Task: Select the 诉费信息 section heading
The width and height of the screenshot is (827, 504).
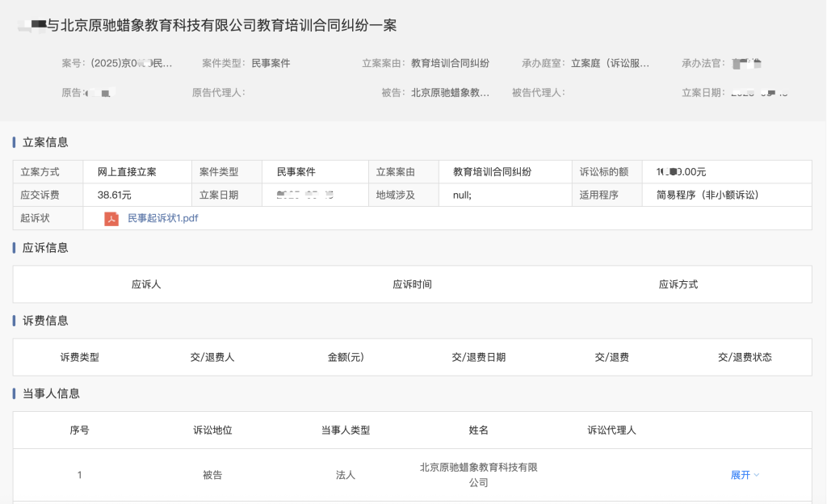Action: click(45, 321)
